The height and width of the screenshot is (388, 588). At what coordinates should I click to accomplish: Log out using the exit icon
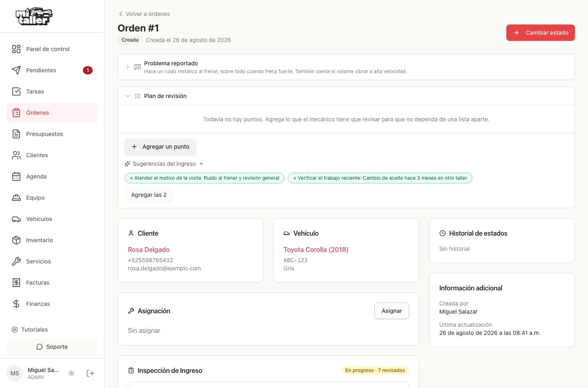(x=90, y=373)
